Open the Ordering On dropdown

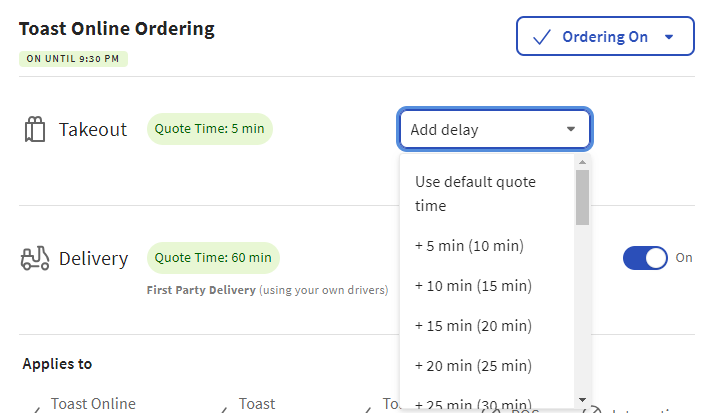coord(604,37)
